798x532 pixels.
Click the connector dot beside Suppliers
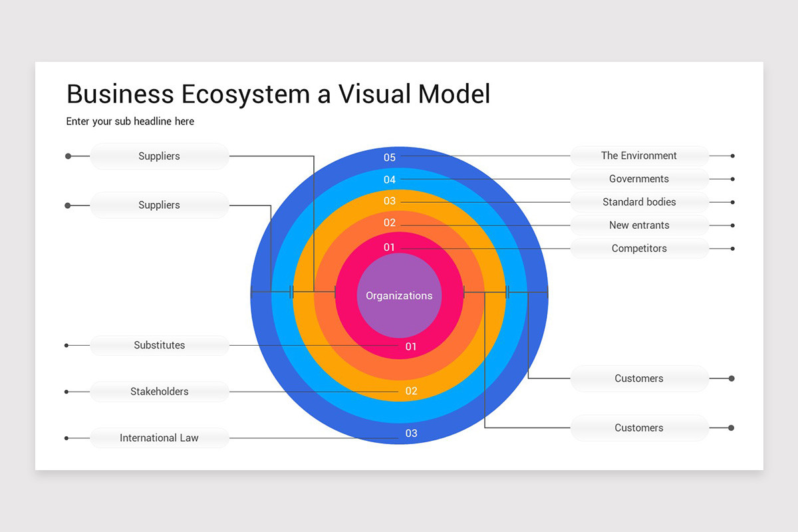click(66, 156)
